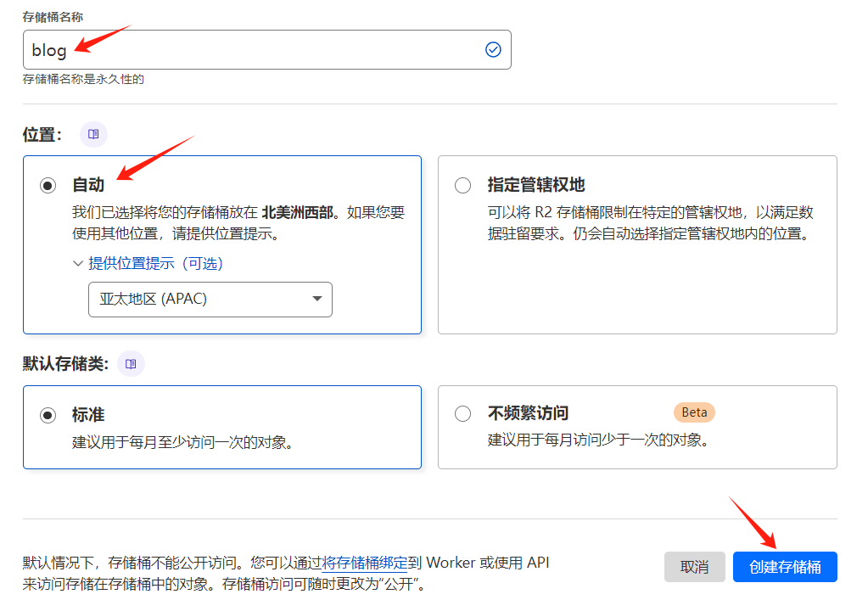Select the 自动 location radio button
The height and width of the screenshot is (611, 868).
click(x=48, y=186)
